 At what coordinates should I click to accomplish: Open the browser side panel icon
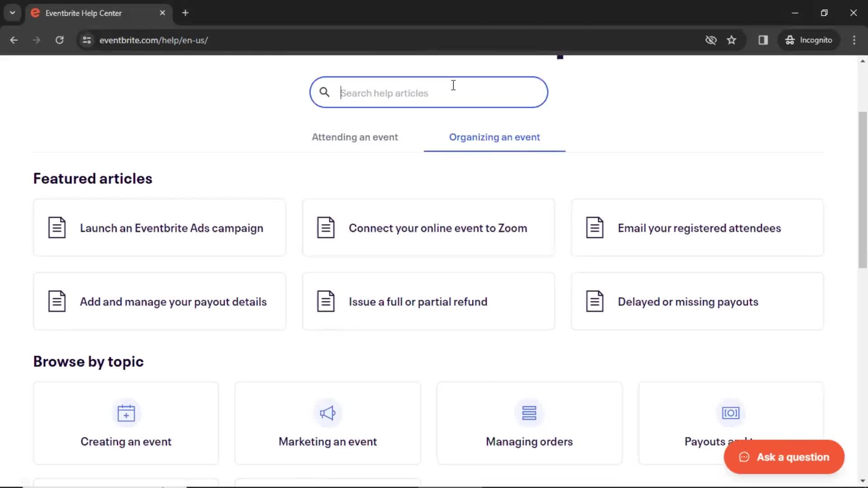click(763, 40)
